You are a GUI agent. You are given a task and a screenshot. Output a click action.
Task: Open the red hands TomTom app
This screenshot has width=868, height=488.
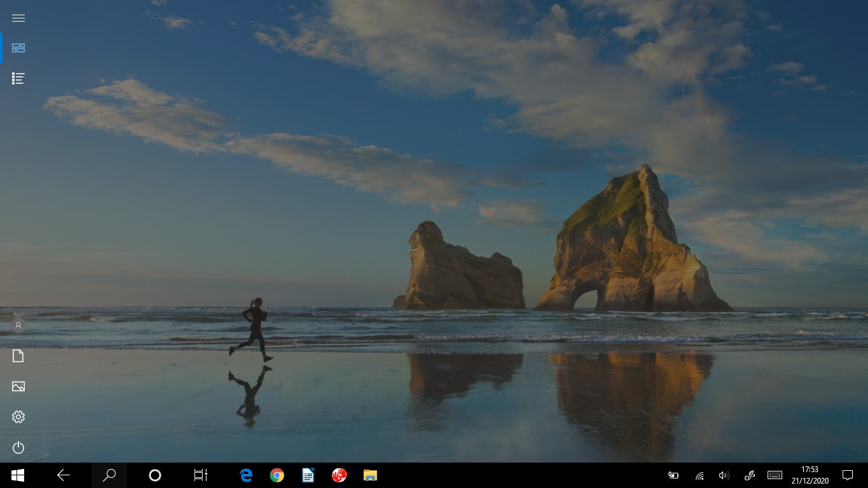[x=339, y=475]
